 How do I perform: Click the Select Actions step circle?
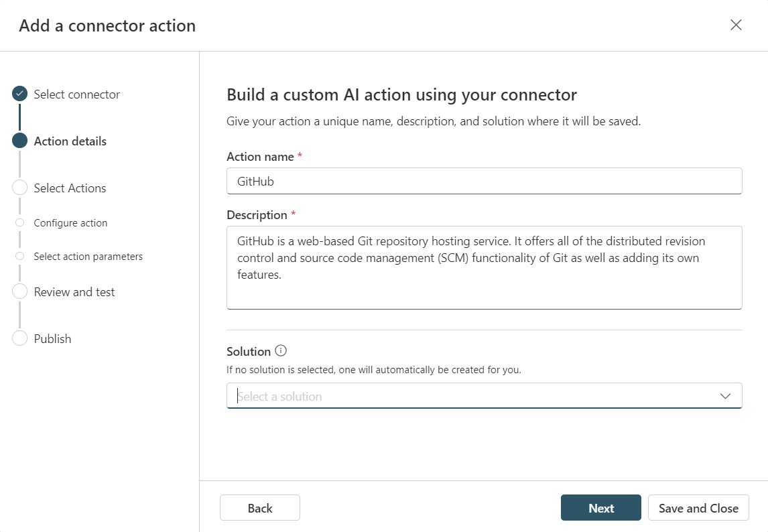coord(19,188)
